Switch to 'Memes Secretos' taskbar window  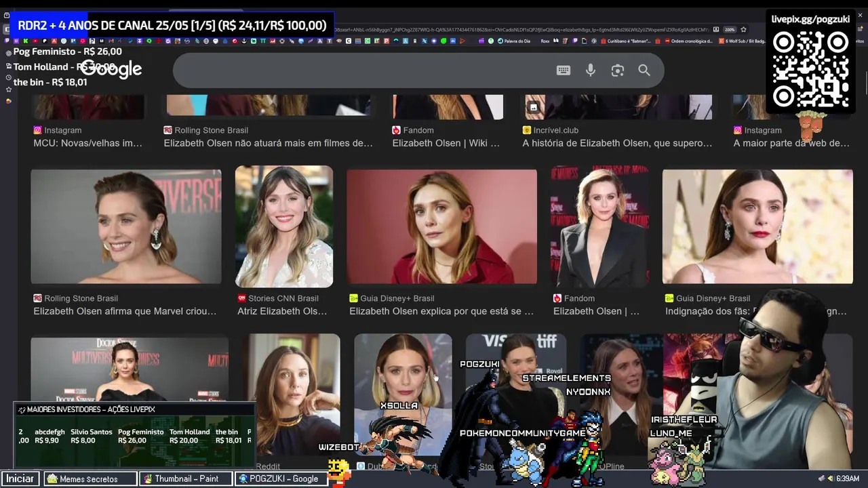pos(89,479)
